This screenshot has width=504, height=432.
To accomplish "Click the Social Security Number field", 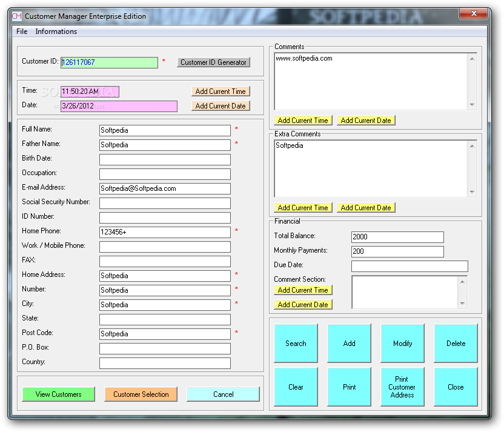I will (x=165, y=203).
